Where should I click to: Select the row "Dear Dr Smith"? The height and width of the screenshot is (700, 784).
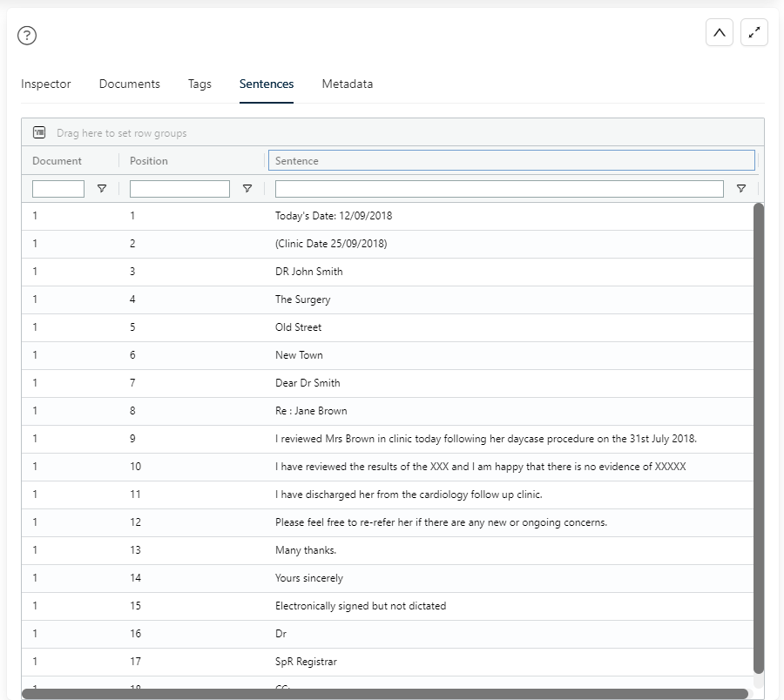coord(308,383)
